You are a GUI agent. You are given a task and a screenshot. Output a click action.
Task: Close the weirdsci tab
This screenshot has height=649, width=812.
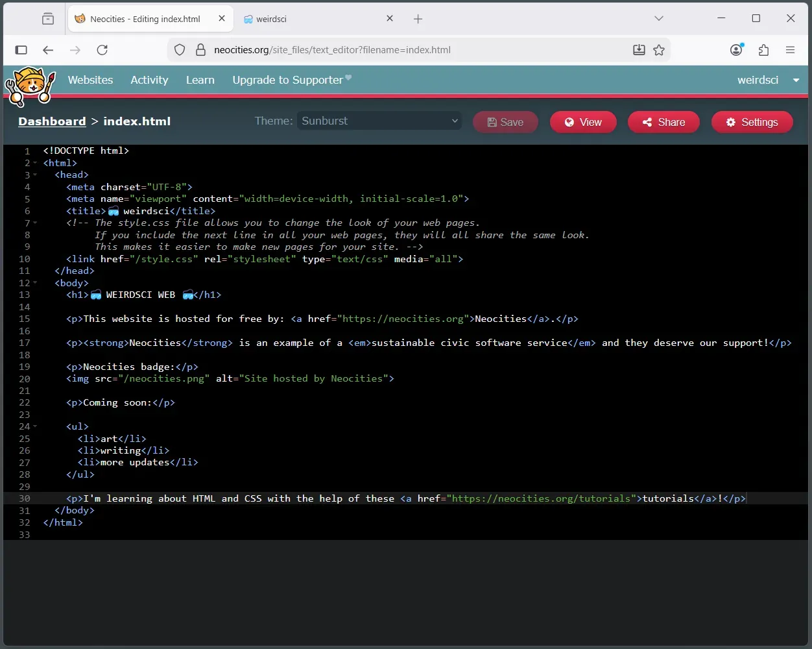tap(390, 19)
